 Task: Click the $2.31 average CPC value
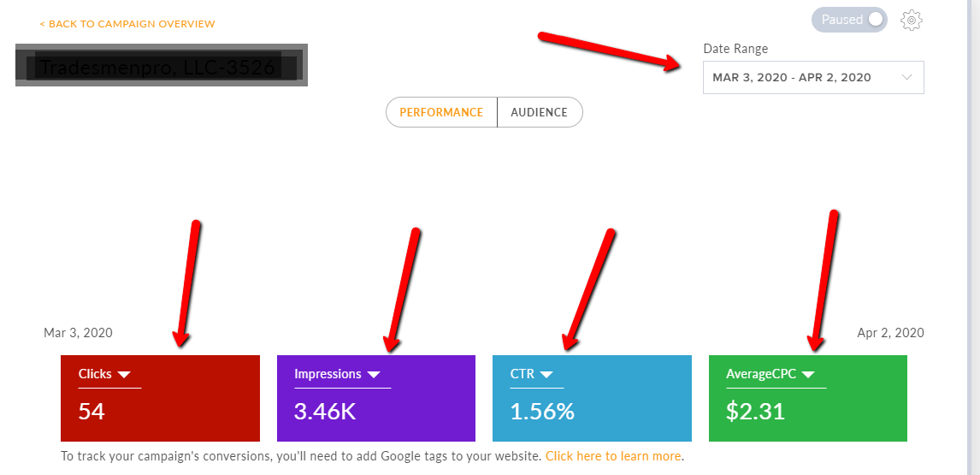point(755,412)
